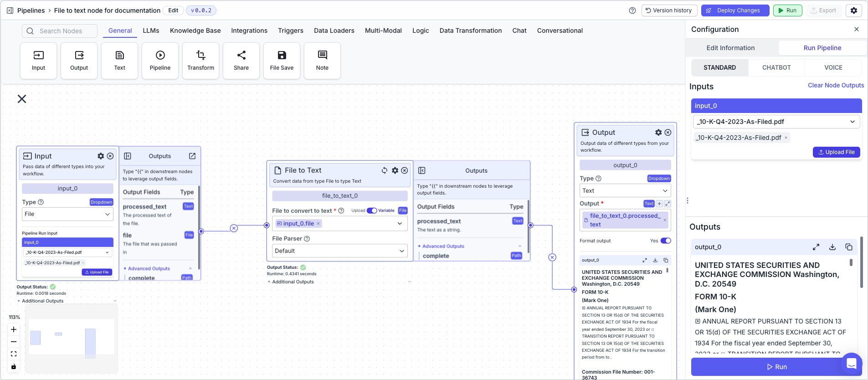Click Upload File in Configuration panel
This screenshot has width=868, height=380.
[x=836, y=152]
